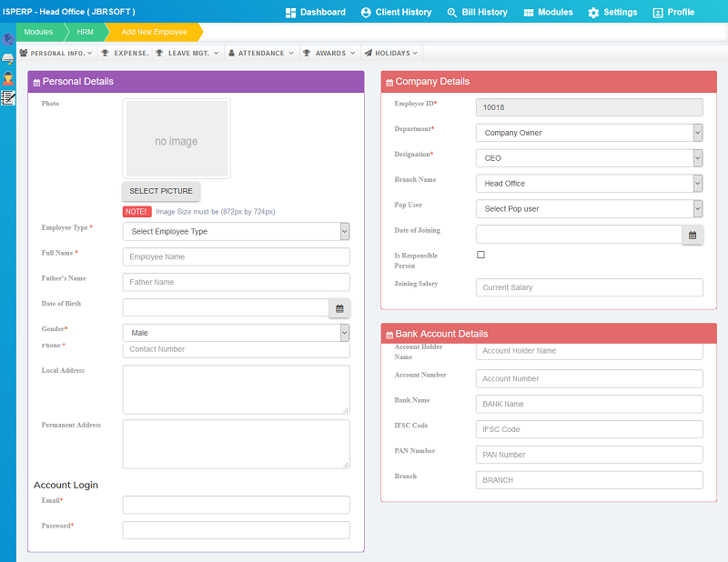
Task: Open the Leave Mgt. menu
Action: (187, 54)
